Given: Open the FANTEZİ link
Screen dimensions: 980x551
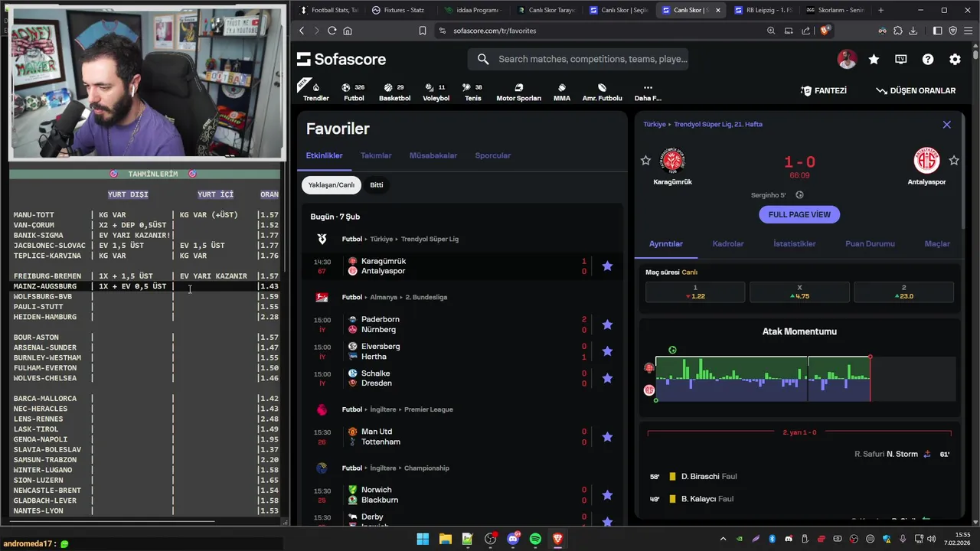Looking at the screenshot, I should (824, 90).
